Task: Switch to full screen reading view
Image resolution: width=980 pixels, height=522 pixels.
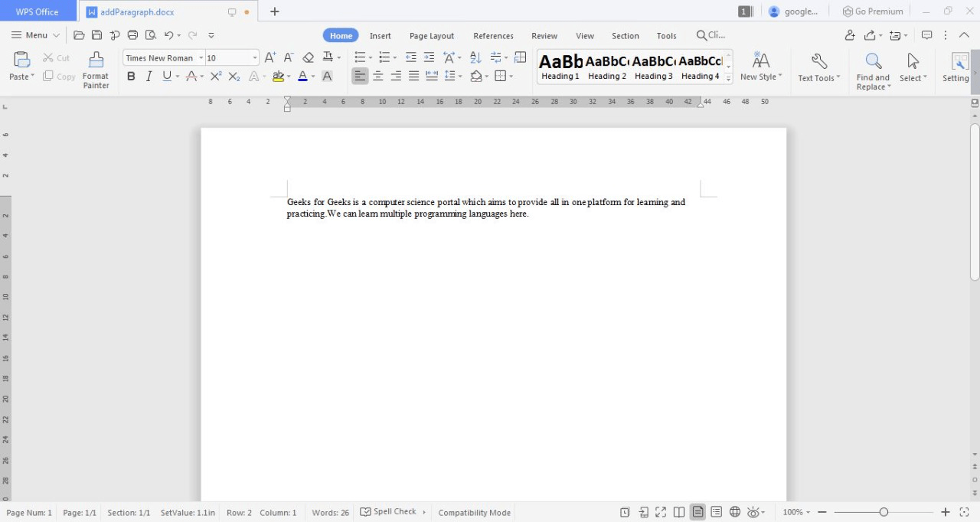Action: (x=661, y=511)
